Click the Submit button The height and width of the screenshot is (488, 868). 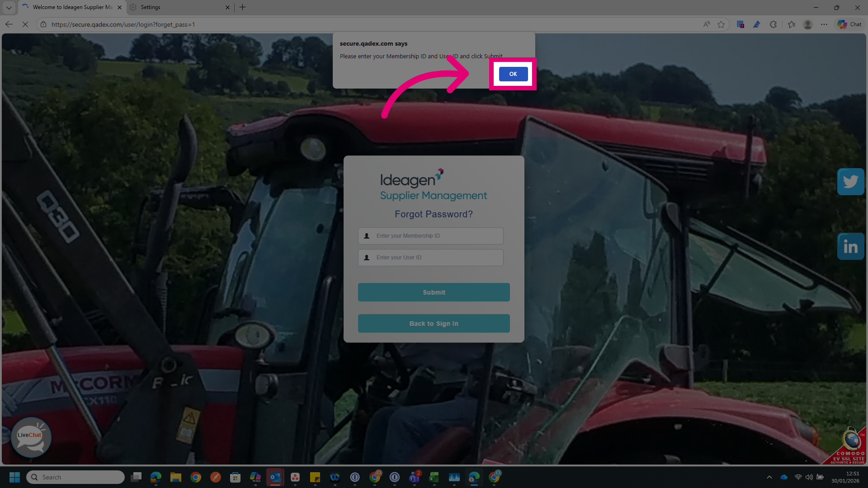434,292
